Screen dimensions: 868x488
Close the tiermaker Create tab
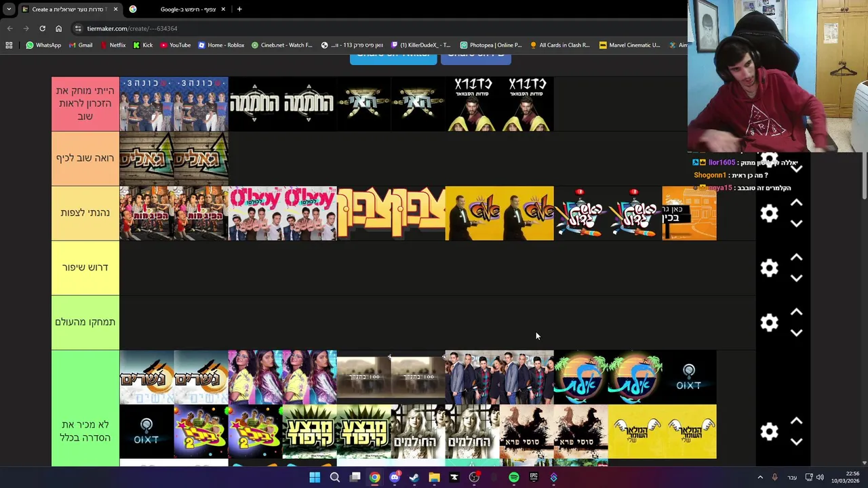click(115, 9)
